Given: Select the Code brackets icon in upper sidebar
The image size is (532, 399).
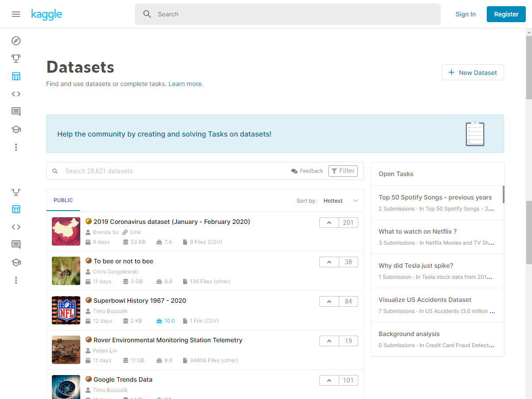Looking at the screenshot, I should point(16,94).
